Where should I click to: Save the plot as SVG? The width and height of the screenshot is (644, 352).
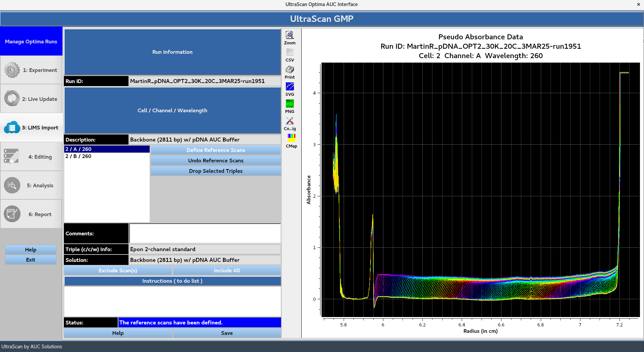(290, 87)
